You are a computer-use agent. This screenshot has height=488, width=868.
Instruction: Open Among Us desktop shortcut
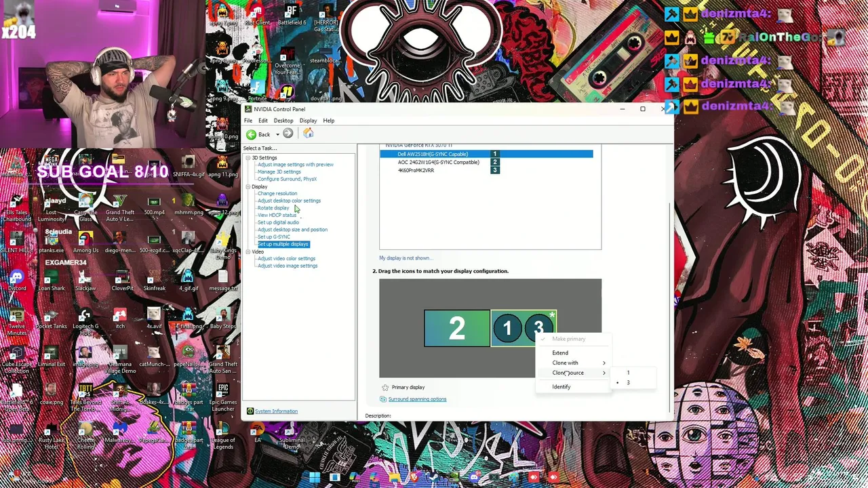[85, 242]
